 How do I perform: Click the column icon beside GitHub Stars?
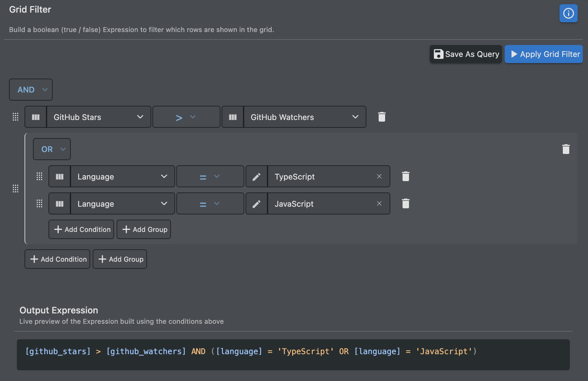click(36, 117)
